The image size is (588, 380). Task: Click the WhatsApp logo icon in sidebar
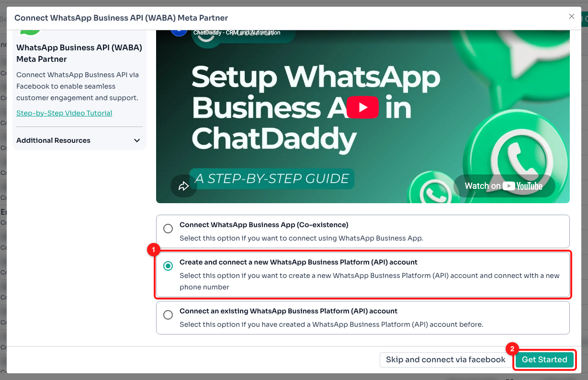coord(29,33)
